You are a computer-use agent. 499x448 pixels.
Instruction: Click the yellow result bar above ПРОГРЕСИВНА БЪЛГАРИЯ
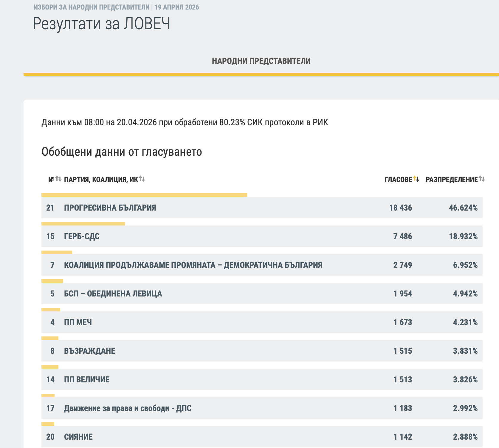click(144, 195)
